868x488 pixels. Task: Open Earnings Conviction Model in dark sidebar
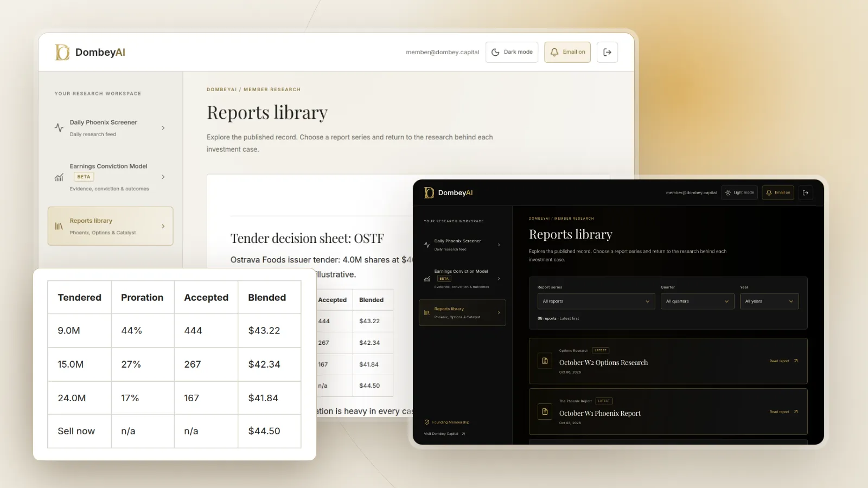pyautogui.click(x=462, y=279)
